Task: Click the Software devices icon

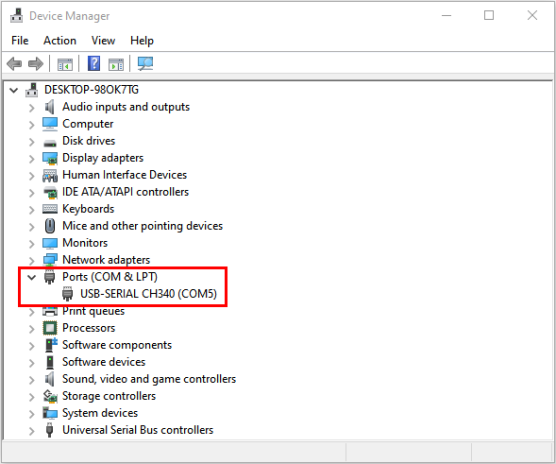Action: [50, 362]
